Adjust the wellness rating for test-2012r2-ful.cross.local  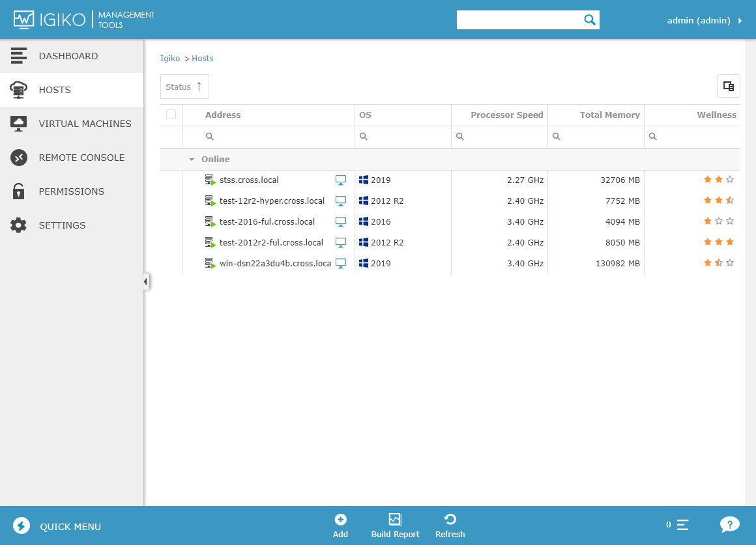point(719,242)
